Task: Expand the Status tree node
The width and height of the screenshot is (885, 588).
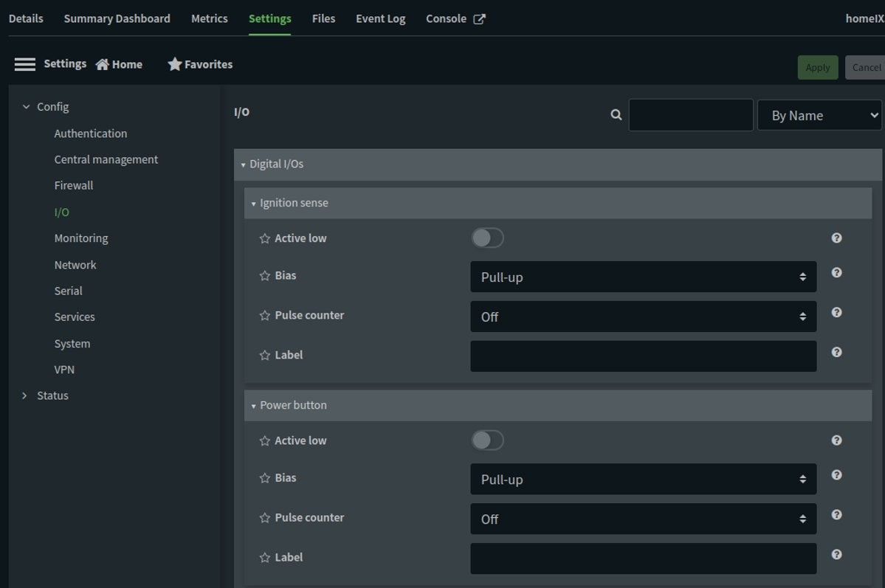Action: coord(25,396)
